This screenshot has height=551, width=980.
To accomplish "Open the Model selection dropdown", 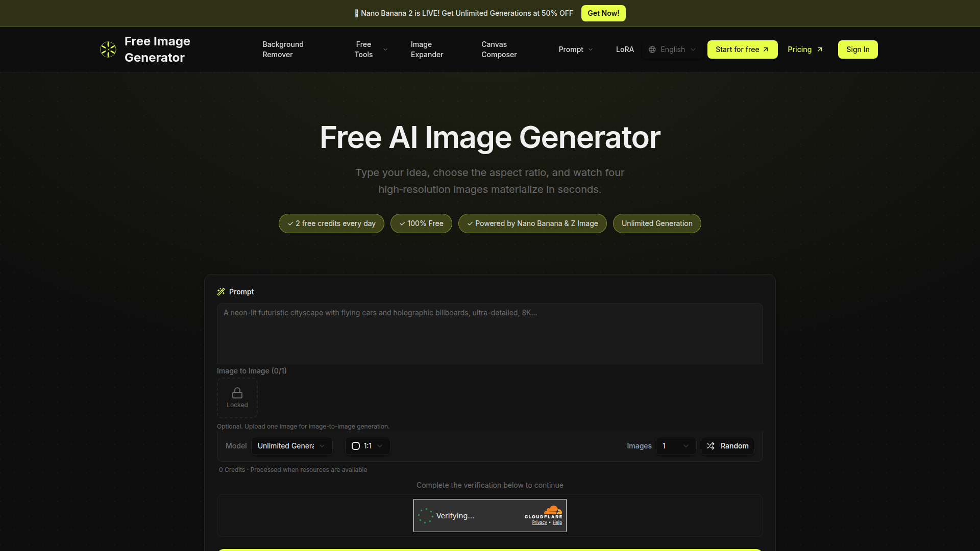I will pyautogui.click(x=291, y=446).
